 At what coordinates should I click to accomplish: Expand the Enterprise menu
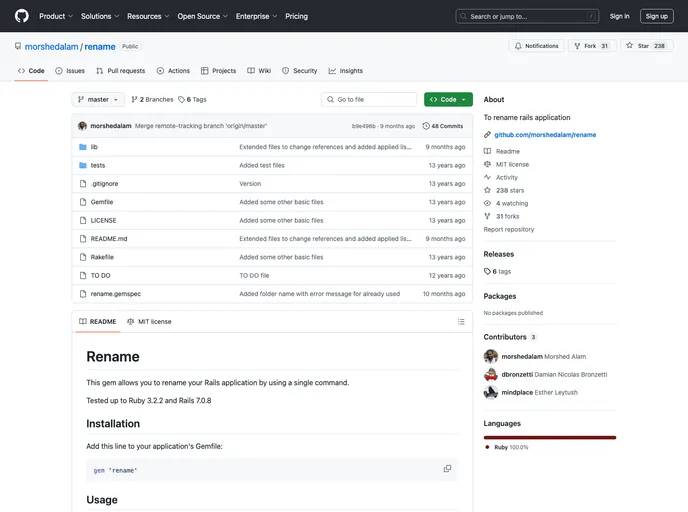coord(256,16)
